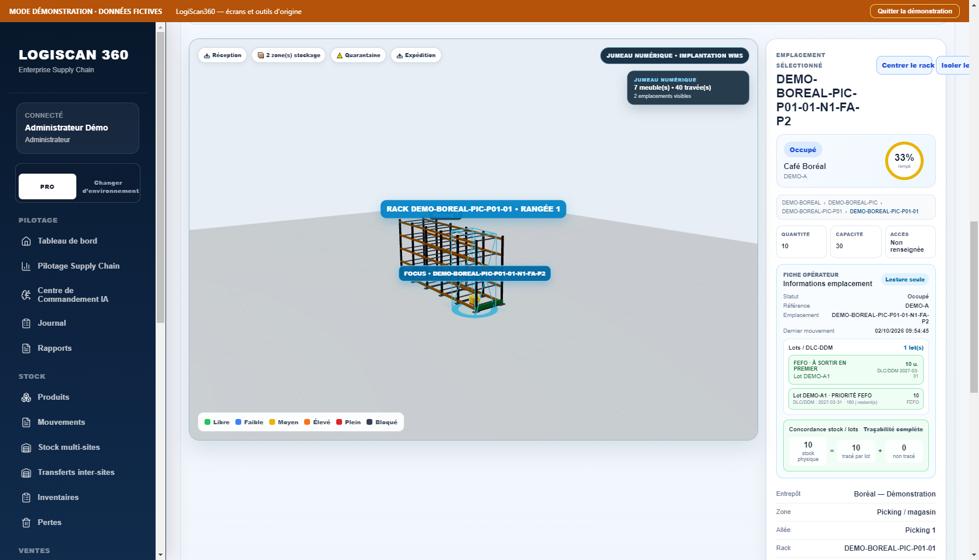Open Inventaires menu entry
This screenshot has height=560, width=979.
58,497
